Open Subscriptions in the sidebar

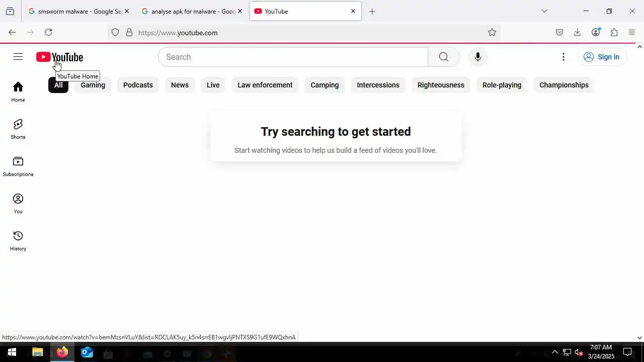tap(18, 166)
